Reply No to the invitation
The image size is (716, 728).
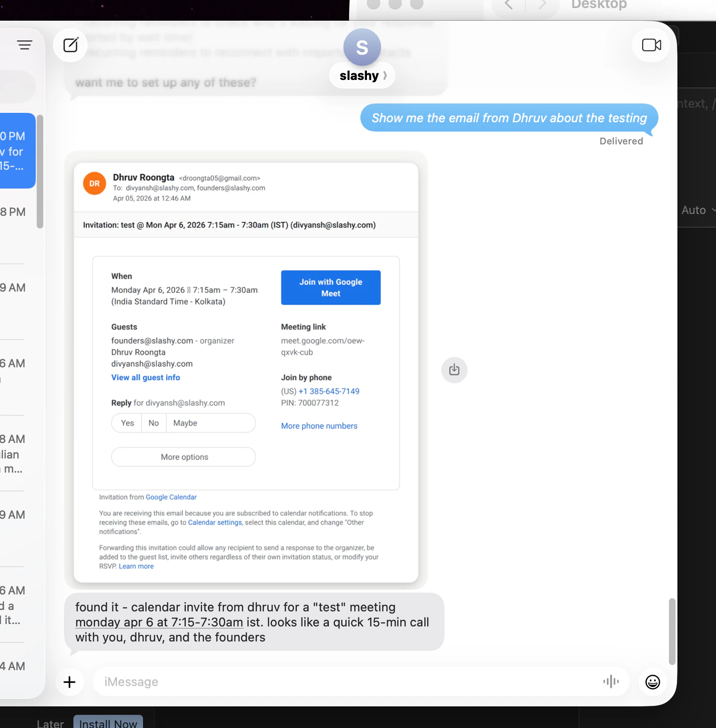pyautogui.click(x=154, y=423)
